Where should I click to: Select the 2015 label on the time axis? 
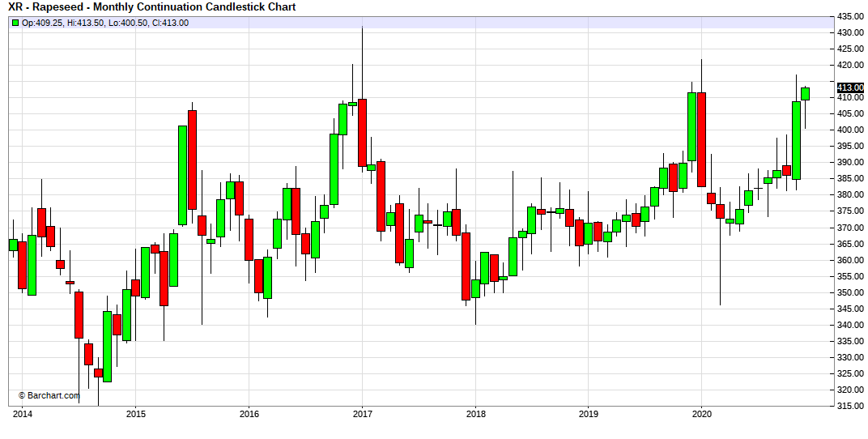coord(136,413)
